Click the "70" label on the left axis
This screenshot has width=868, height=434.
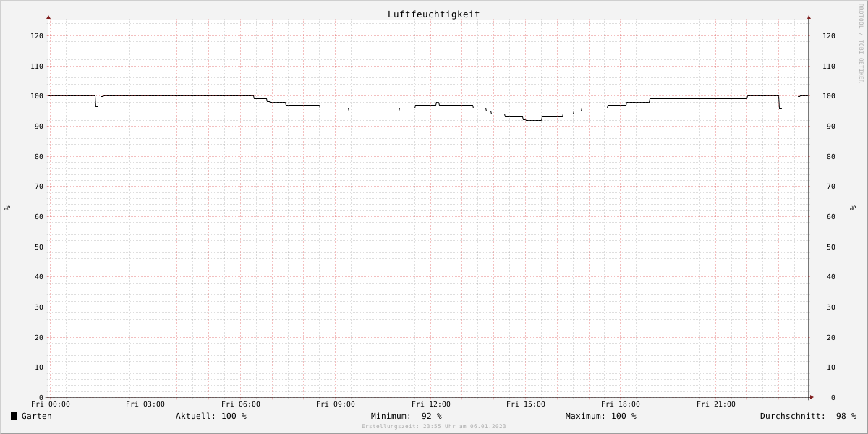pos(39,187)
